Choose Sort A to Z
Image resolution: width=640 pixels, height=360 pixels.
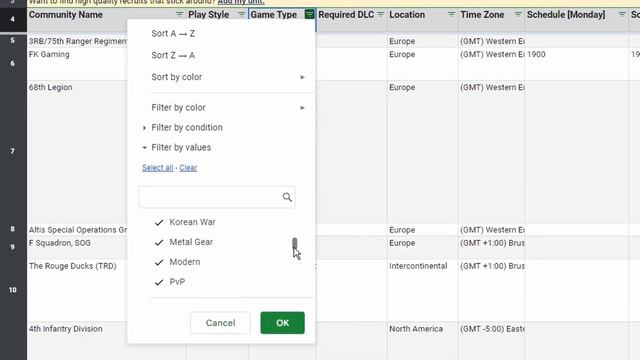(x=173, y=34)
